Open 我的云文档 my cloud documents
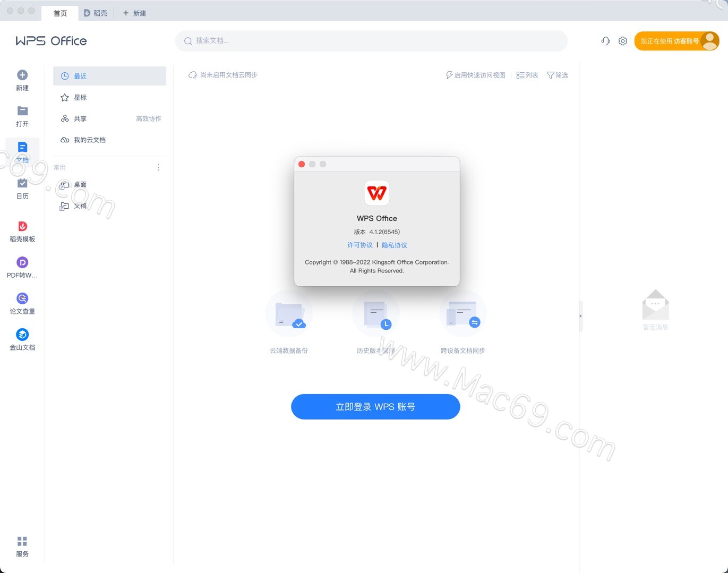728x573 pixels. click(x=109, y=140)
